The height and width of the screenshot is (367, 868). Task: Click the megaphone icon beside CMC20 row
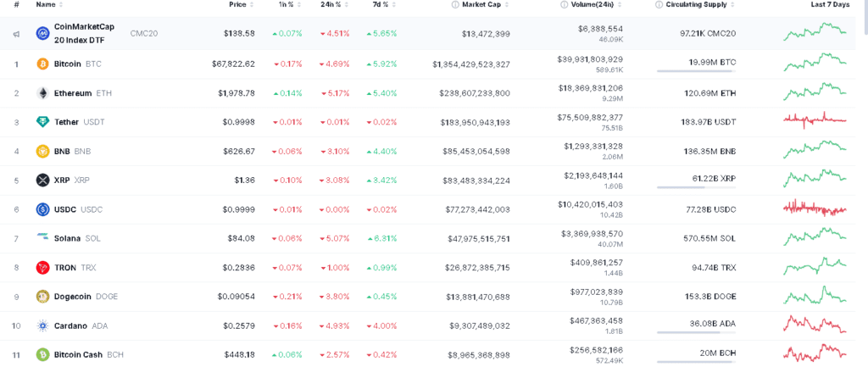click(x=17, y=34)
